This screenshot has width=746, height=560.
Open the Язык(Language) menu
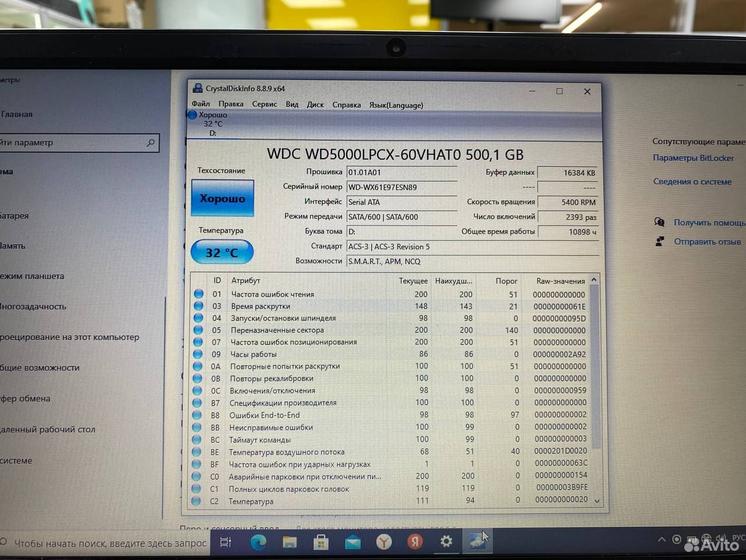396,104
